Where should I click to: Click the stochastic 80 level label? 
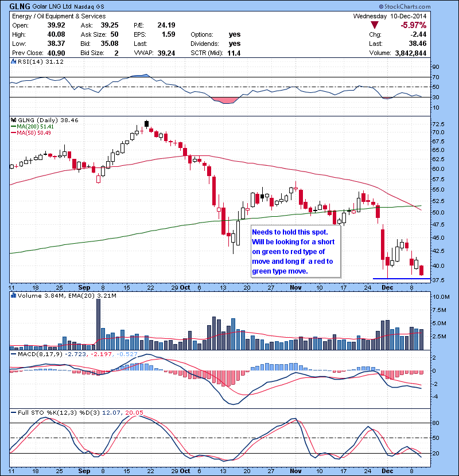point(435,423)
